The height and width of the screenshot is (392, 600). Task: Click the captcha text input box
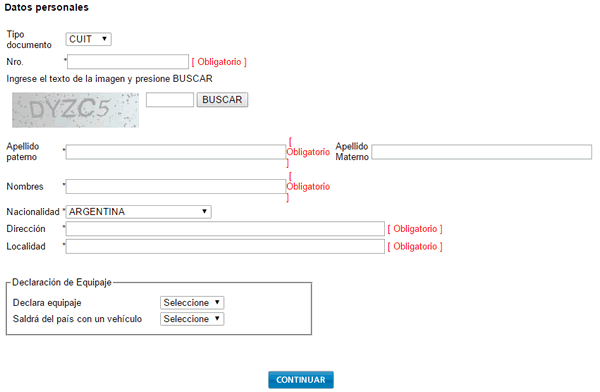pyautogui.click(x=170, y=100)
